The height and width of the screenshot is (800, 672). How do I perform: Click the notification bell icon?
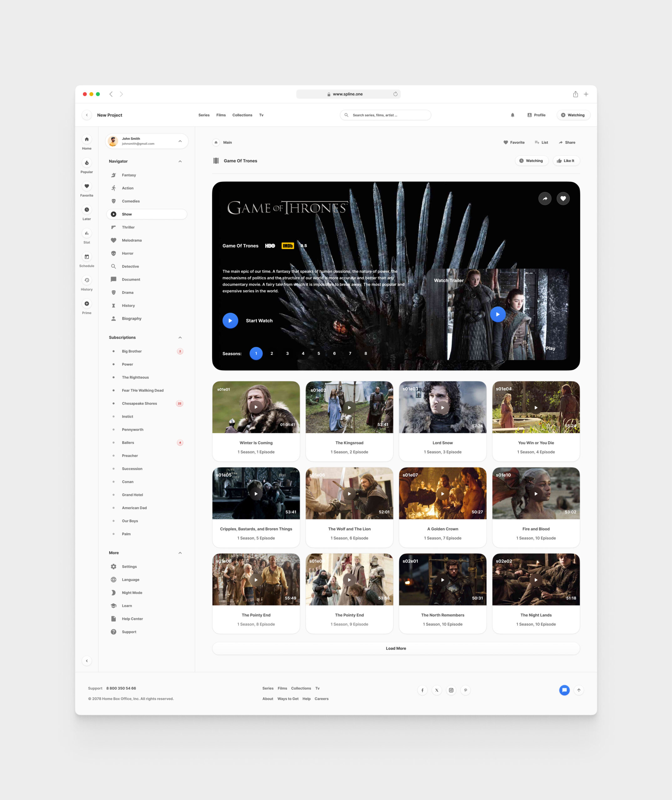pos(512,115)
